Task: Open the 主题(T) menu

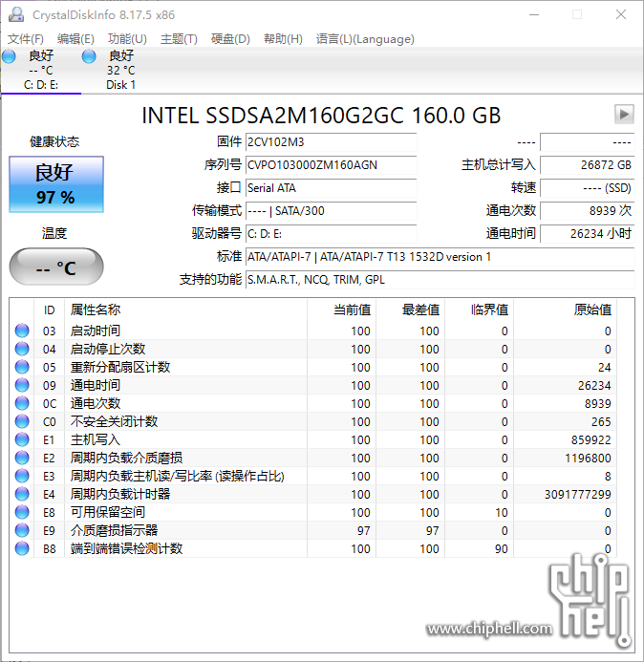Action: (179, 39)
